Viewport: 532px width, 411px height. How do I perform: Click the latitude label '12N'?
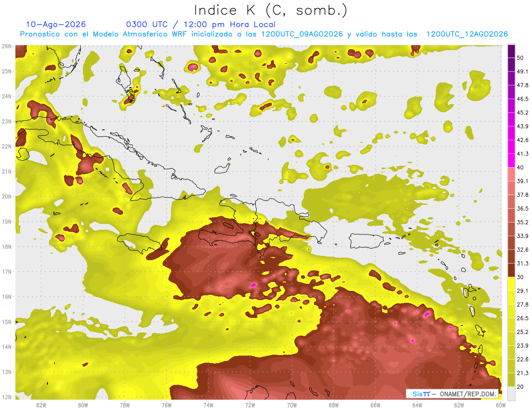[x=7, y=397]
